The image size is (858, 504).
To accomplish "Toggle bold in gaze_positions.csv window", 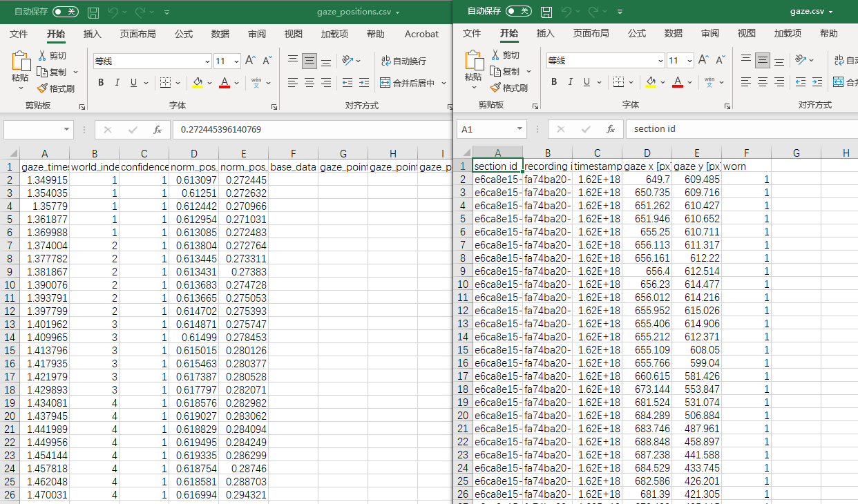I will (x=100, y=83).
